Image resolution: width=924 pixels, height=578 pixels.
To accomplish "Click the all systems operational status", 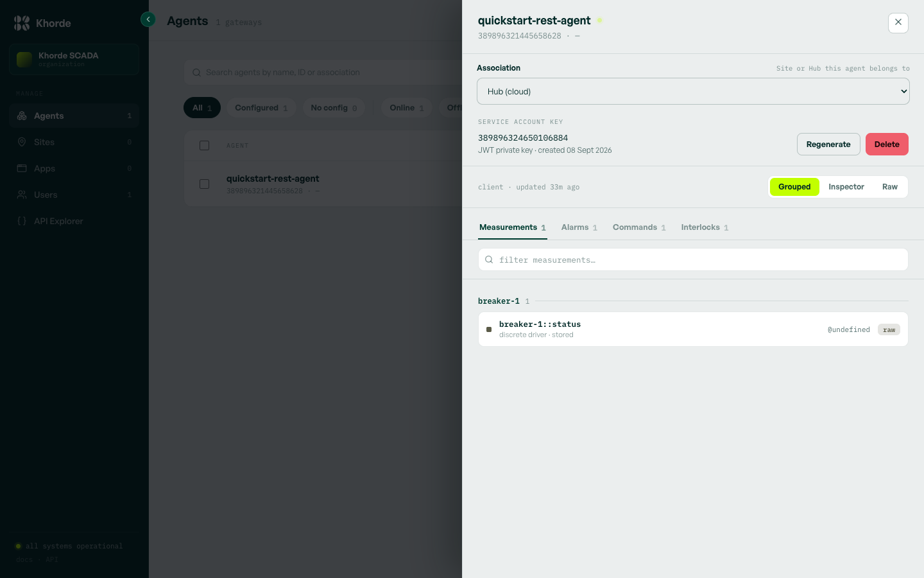I will tap(69, 546).
